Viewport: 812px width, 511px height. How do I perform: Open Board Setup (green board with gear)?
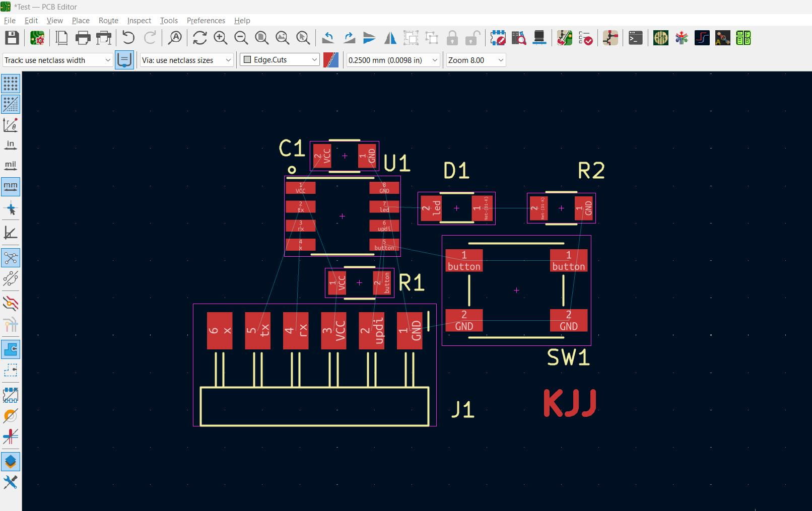point(37,38)
